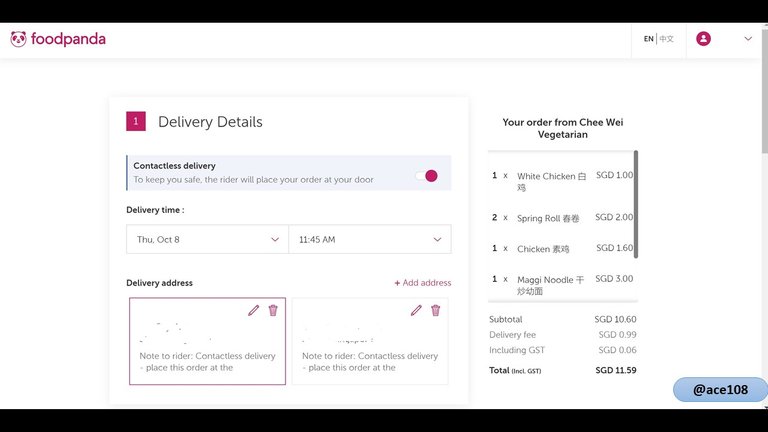Click the order list scrollbar
This screenshot has height=432, width=768.
(x=636, y=204)
